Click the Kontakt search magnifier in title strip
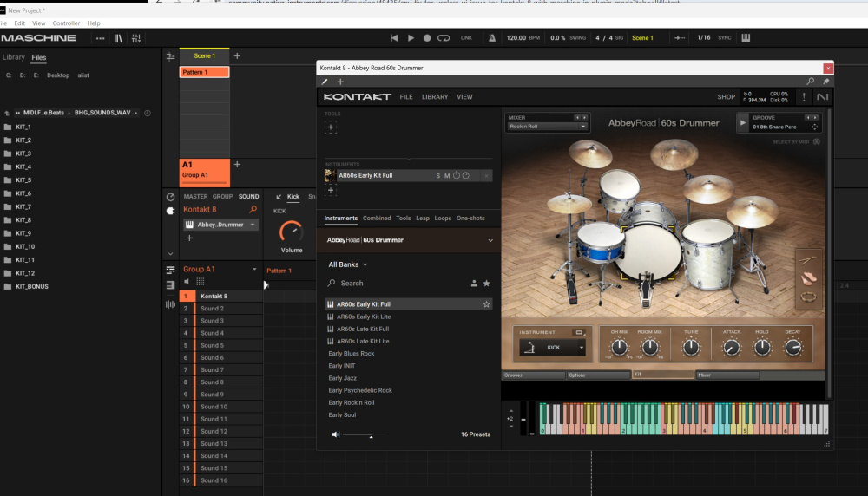Screen dimensions: 868x496 (x=811, y=82)
